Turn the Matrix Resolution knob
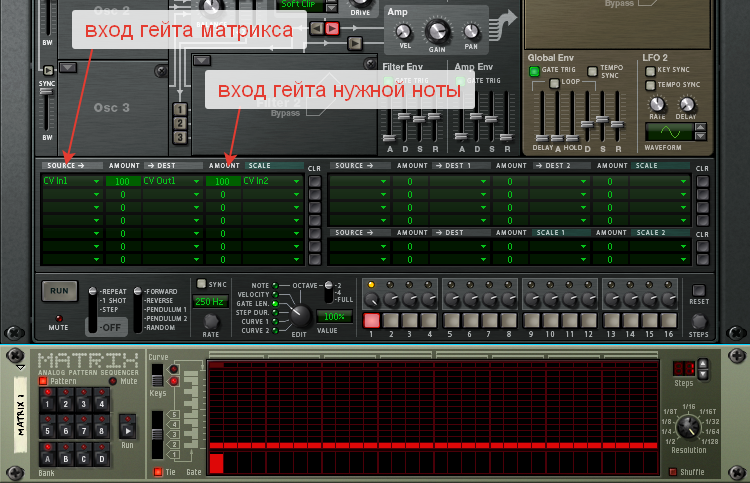The height and width of the screenshot is (483, 750). click(x=688, y=427)
